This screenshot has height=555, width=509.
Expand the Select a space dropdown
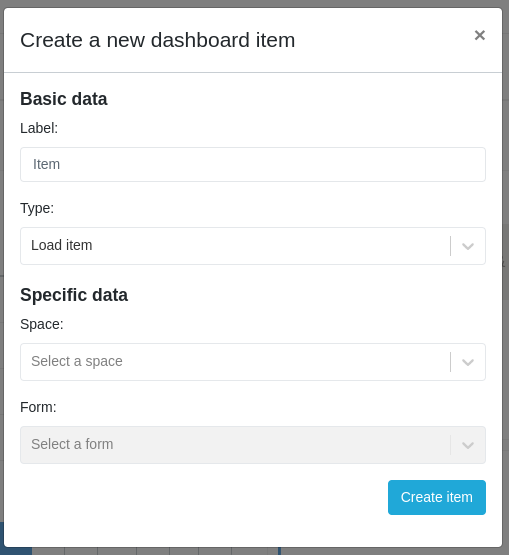[x=253, y=362]
